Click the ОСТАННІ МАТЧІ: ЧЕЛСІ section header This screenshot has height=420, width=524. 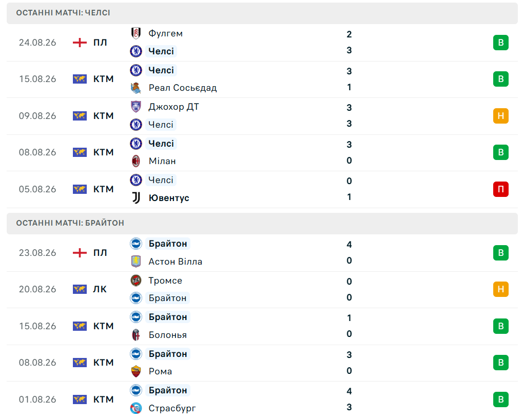click(x=262, y=13)
